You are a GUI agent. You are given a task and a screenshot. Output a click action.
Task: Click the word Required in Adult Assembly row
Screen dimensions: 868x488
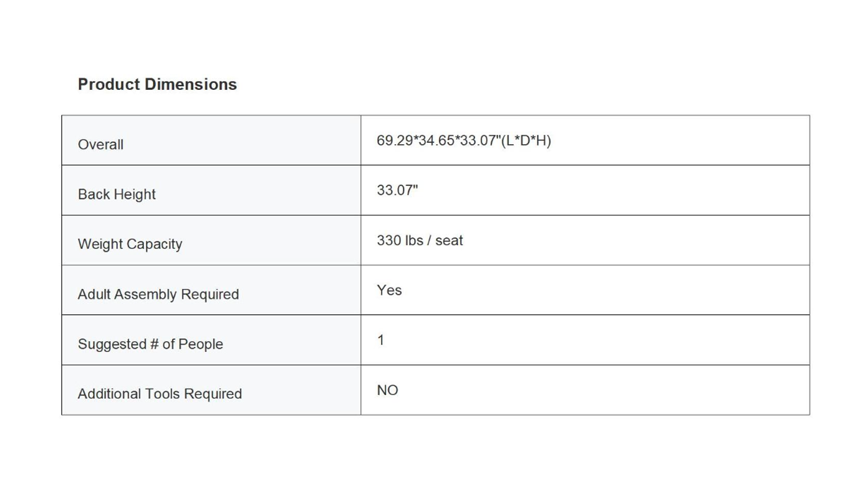point(211,294)
